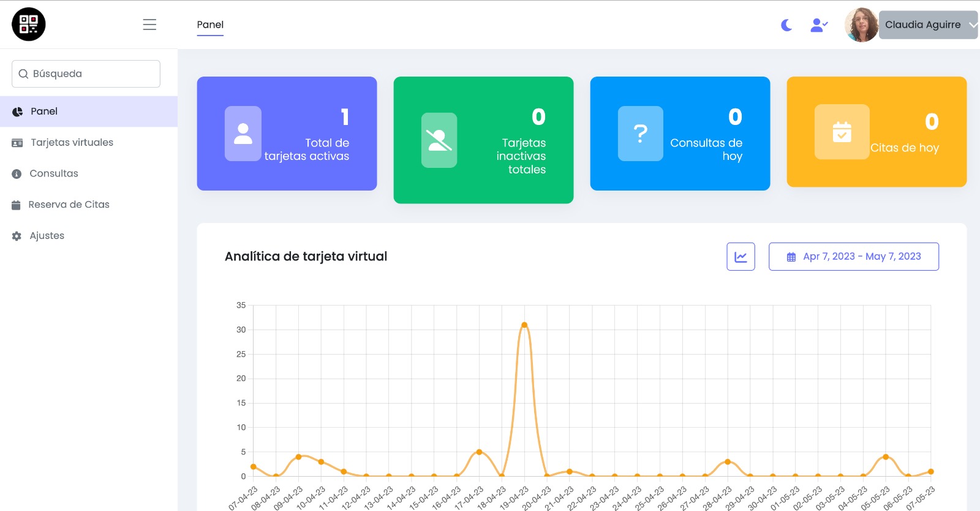This screenshot has width=980, height=511.
Task: Click the Panel pie chart icon
Action: (17, 112)
